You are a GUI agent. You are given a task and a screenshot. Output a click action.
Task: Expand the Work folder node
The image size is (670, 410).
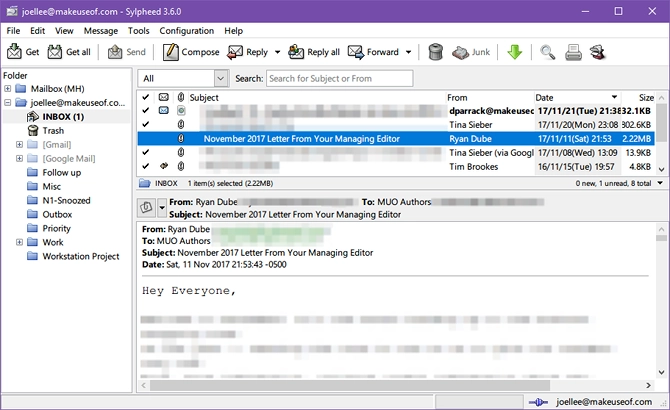19,242
